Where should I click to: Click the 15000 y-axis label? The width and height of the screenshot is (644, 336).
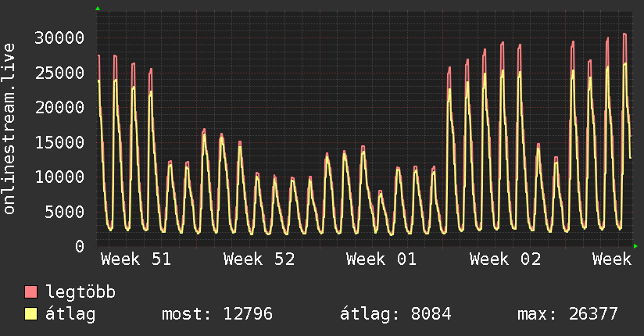(x=59, y=142)
